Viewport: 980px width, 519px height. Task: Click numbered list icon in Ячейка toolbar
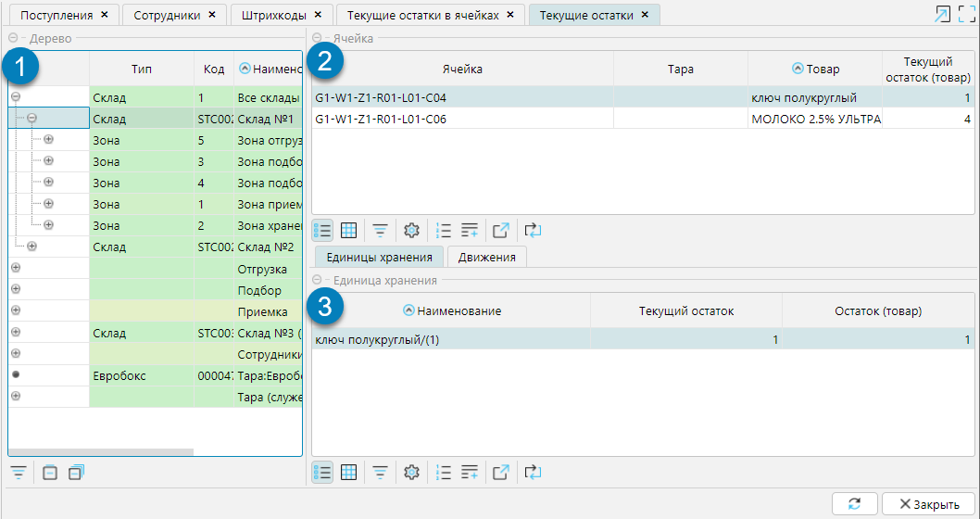tap(443, 231)
